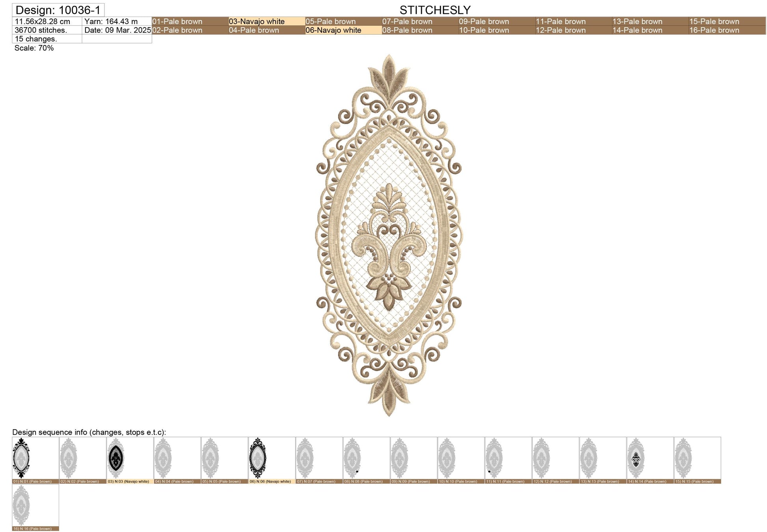Image resolution: width=767 pixels, height=532 pixels.
Task: Click the 11.56x28.28 cm size cell
Action: point(47,21)
